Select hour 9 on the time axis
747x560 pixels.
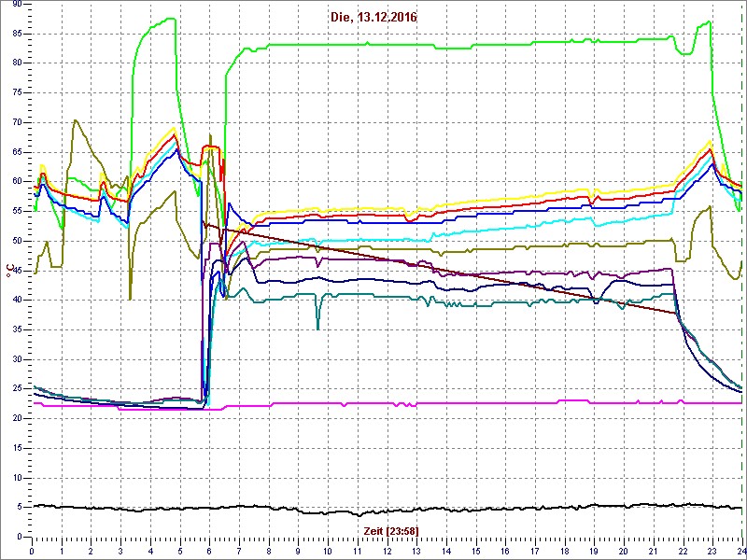(298, 549)
